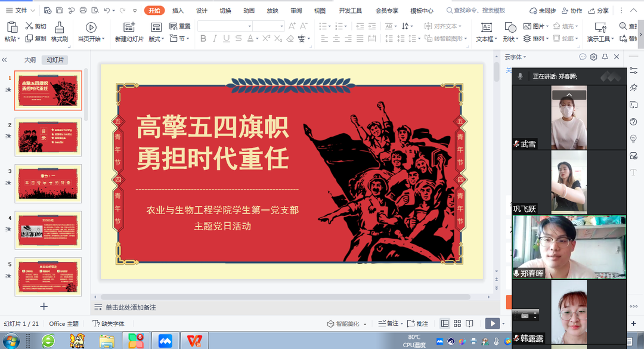This screenshot has width=644, height=349.
Task: Click the Not Synced (未同步) cloud button
Action: pyautogui.click(x=542, y=11)
